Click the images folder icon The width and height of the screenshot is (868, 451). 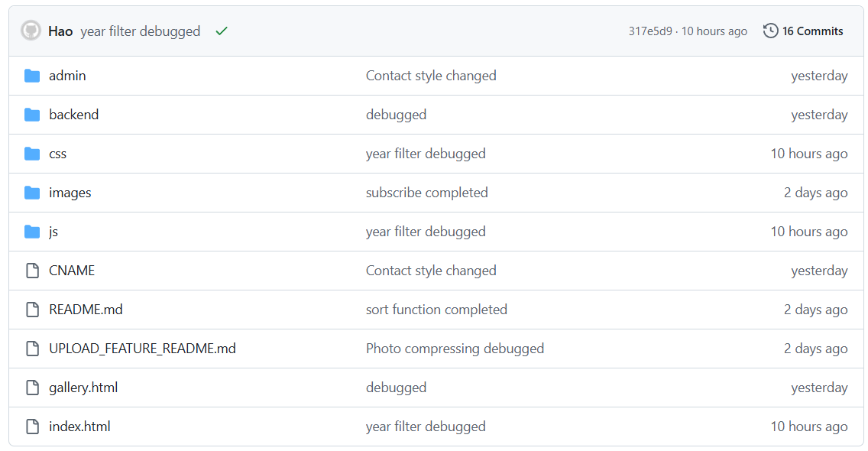pos(32,193)
